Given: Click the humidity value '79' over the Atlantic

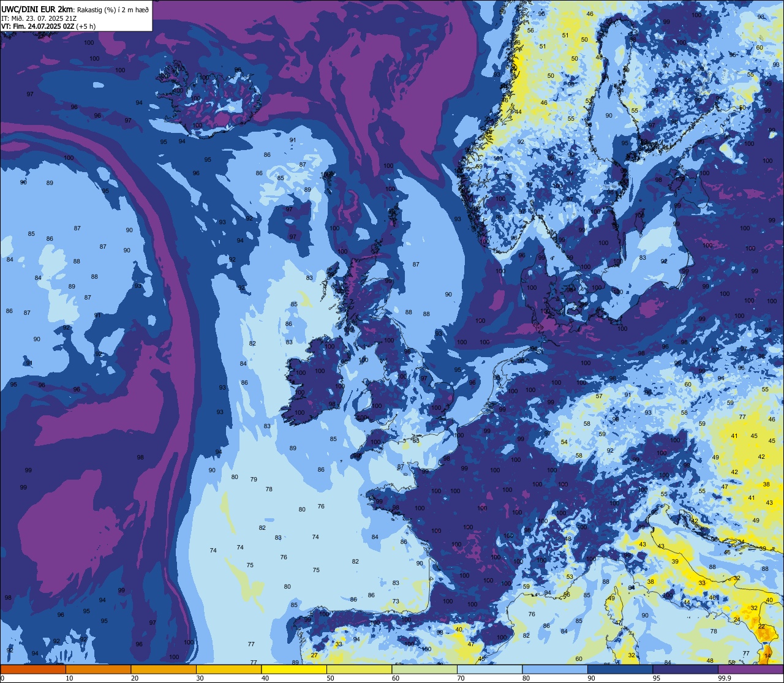Looking at the screenshot, I should tap(254, 480).
